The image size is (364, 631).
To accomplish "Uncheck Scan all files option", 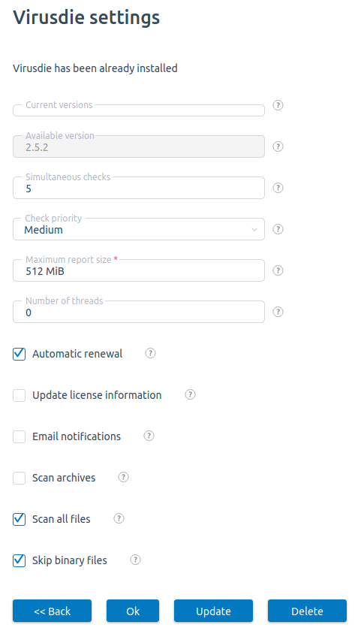I will (x=19, y=519).
